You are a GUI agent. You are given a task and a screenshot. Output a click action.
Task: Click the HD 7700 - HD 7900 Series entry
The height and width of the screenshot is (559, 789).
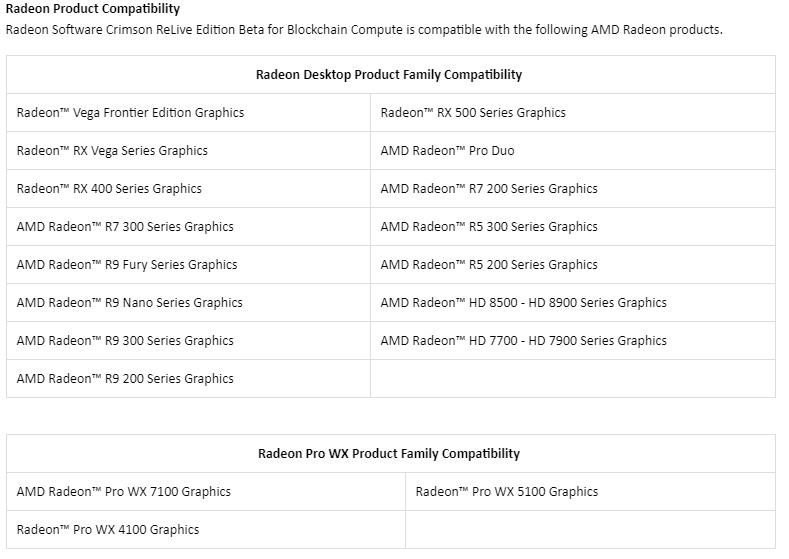(523, 341)
